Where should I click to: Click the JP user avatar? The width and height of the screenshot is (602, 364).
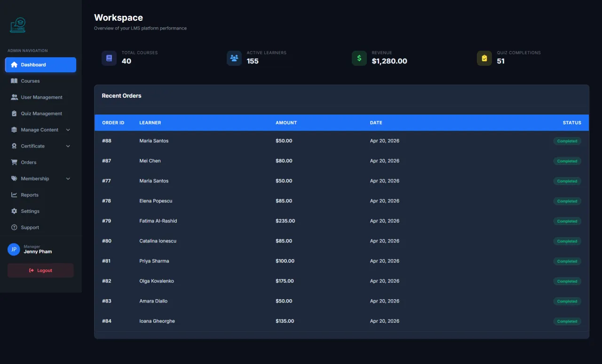[14, 249]
